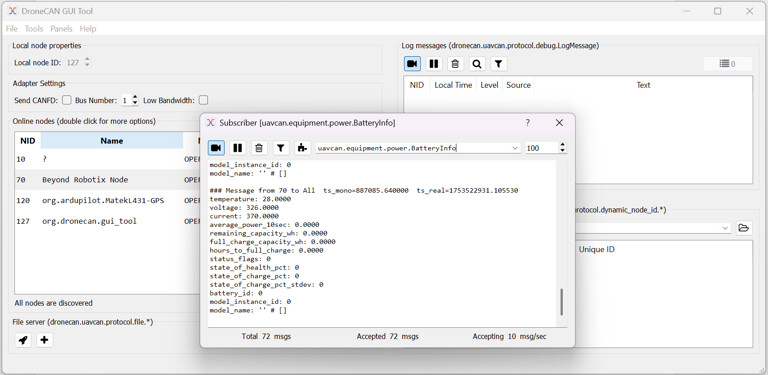Image resolution: width=768 pixels, height=375 pixels.
Task: Click the Local Time column header
Action: click(453, 85)
